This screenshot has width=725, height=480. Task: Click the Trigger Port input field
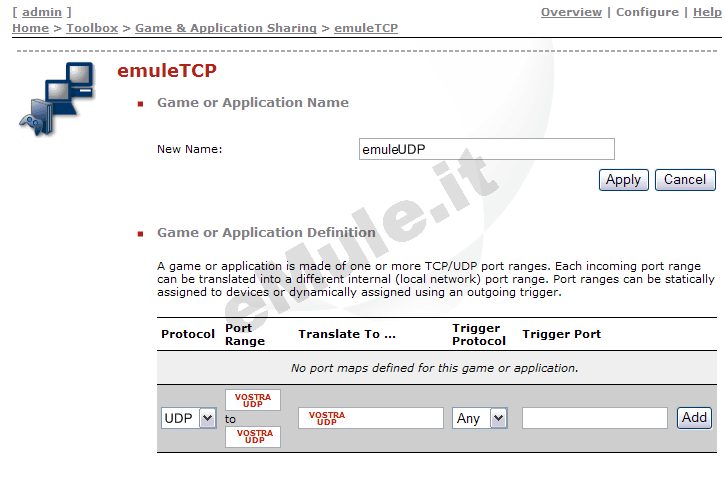click(x=594, y=418)
